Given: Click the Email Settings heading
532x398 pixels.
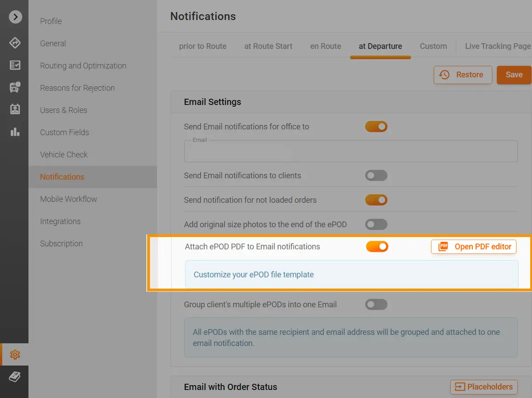Looking at the screenshot, I should 212,102.
